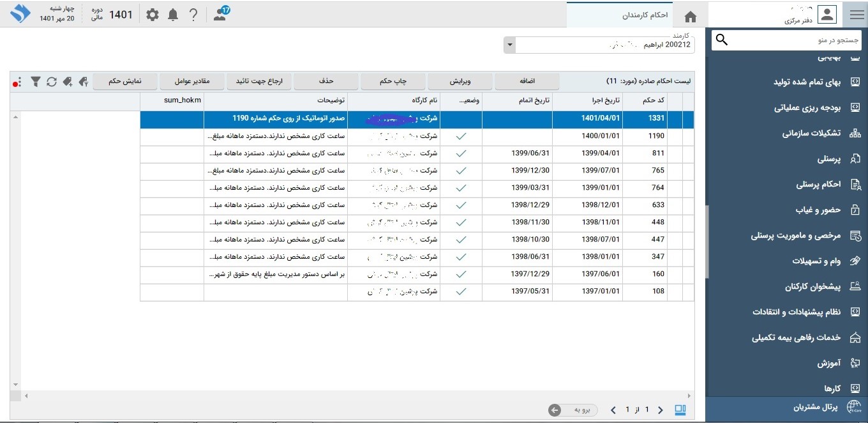Click the funnel filter icon above grid
This screenshot has width=868, height=423.
[36, 82]
